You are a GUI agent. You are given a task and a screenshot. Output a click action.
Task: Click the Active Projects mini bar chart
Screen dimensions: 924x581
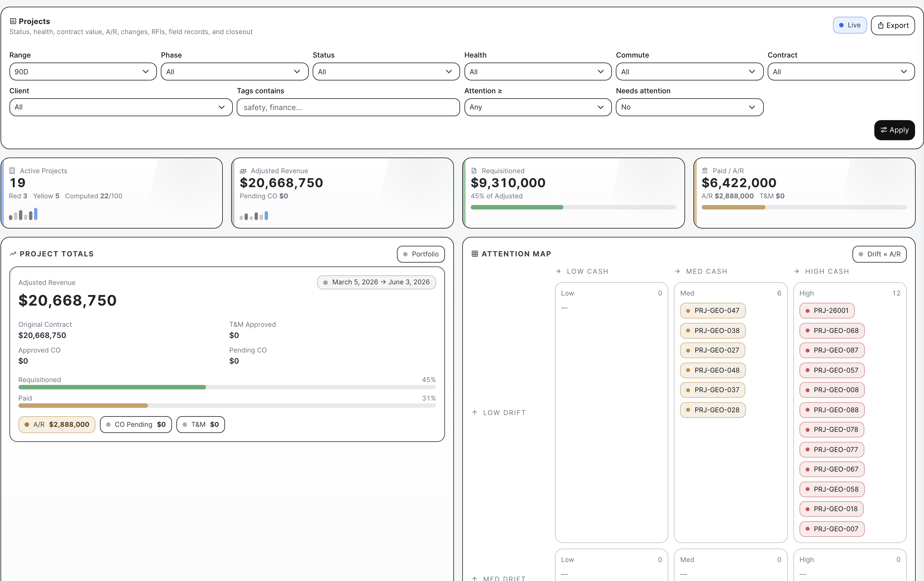pyautogui.click(x=23, y=214)
